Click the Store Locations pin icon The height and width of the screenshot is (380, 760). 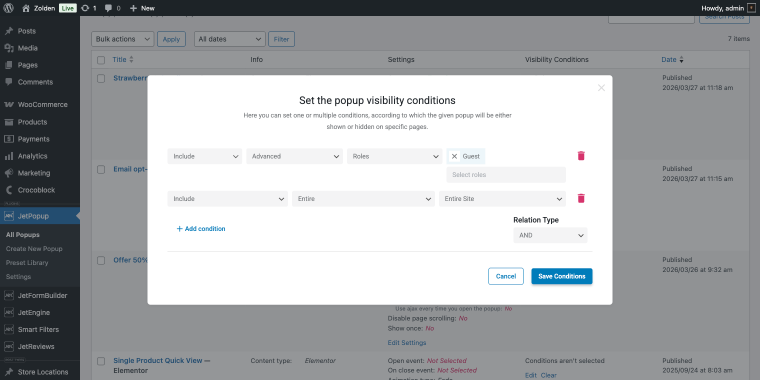(x=9, y=372)
